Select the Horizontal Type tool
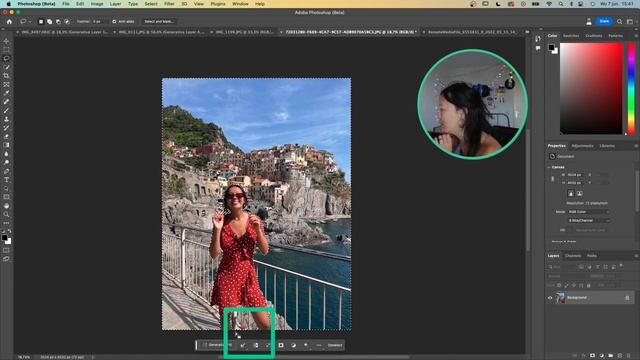The height and width of the screenshot is (360, 640). tap(6, 180)
